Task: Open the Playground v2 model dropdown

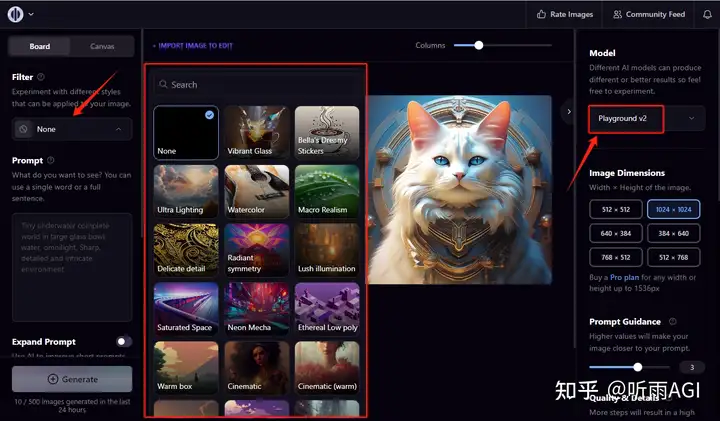Action: pyautogui.click(x=647, y=118)
